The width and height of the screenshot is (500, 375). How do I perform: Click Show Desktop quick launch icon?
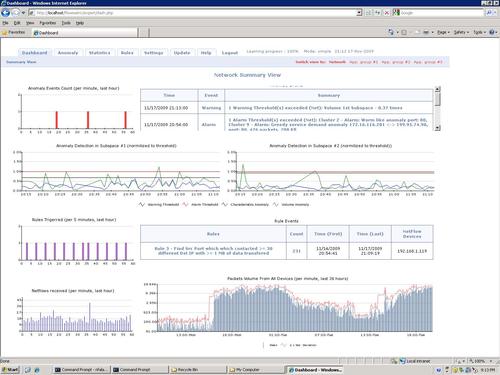pyautogui.click(x=28, y=370)
